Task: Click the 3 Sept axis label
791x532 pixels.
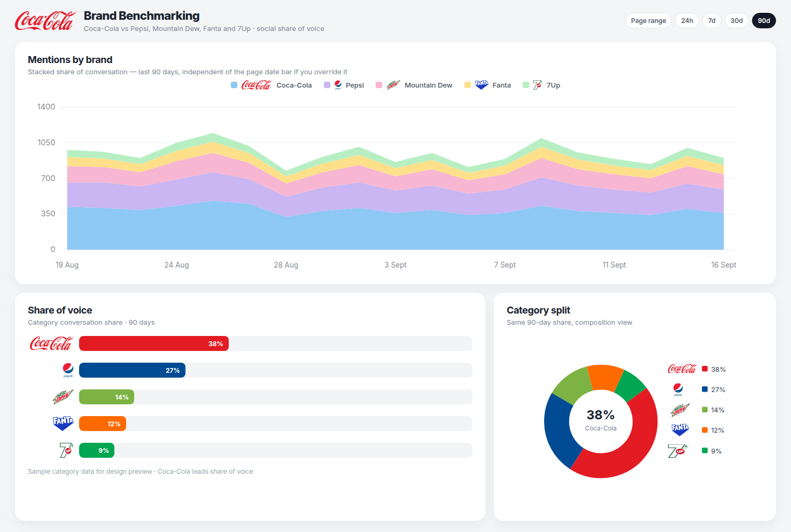Action: 395,265
